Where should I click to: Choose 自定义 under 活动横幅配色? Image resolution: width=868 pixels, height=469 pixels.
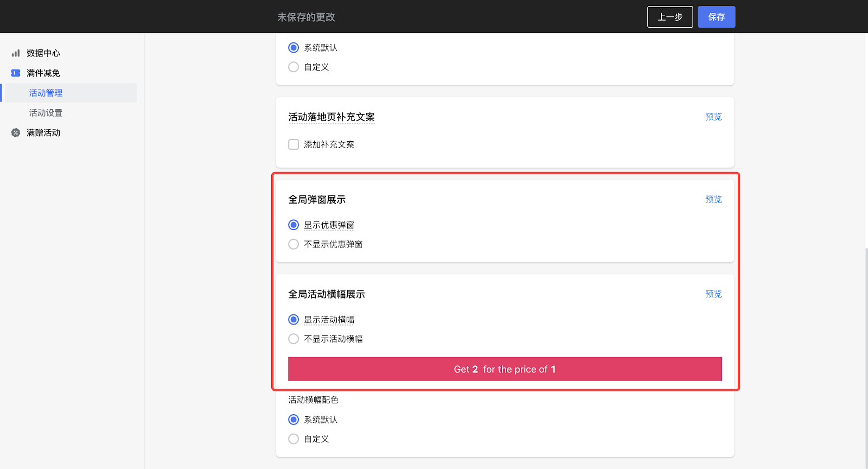293,439
